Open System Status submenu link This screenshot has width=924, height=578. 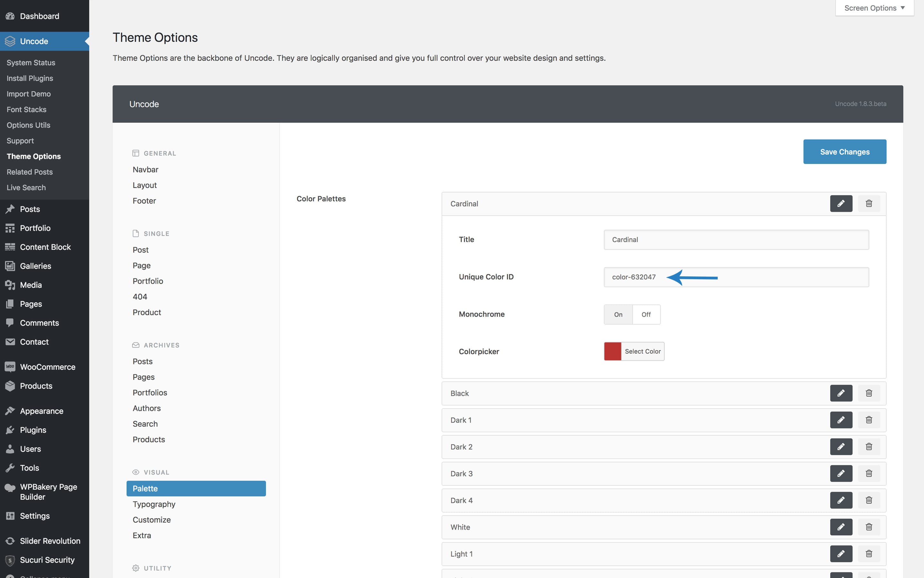(31, 62)
